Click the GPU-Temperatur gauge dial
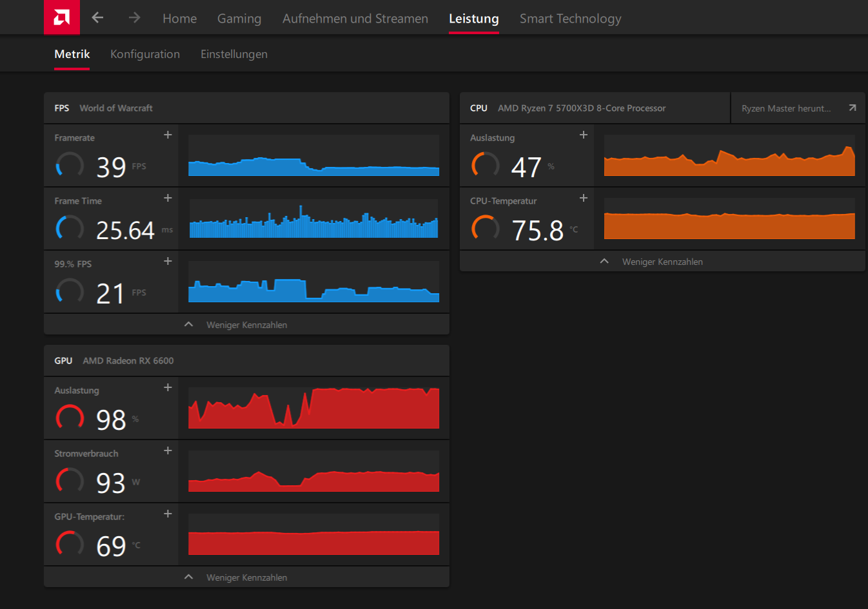868x609 pixels. pos(70,545)
